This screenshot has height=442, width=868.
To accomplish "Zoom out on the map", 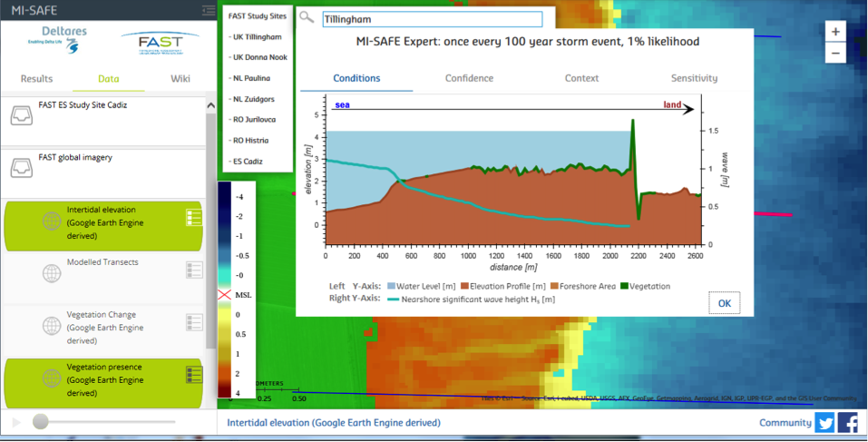I will pyautogui.click(x=835, y=54).
